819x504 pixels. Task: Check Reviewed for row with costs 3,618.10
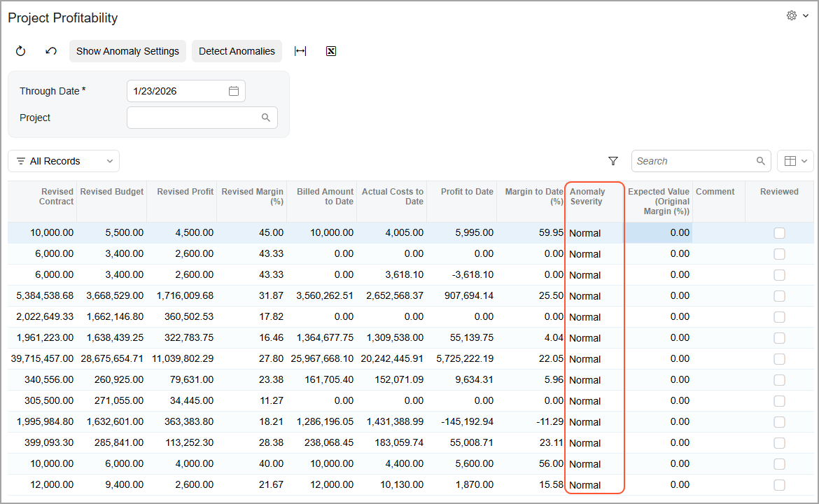pyautogui.click(x=779, y=274)
